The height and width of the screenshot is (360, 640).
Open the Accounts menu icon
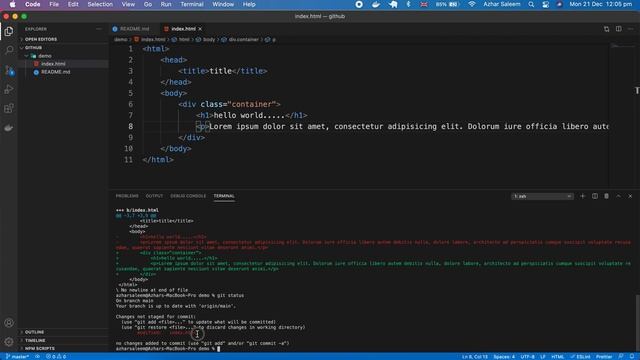pos(9,322)
